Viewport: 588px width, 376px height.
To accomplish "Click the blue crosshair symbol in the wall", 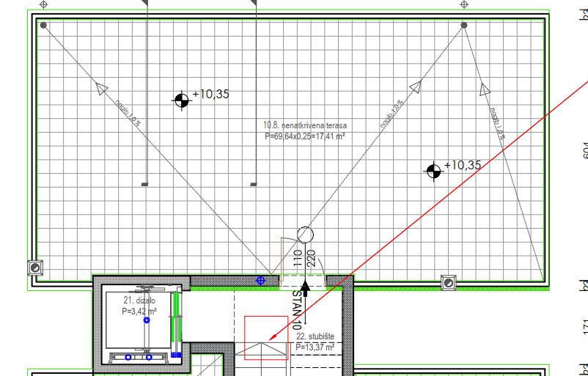I will point(260,280).
